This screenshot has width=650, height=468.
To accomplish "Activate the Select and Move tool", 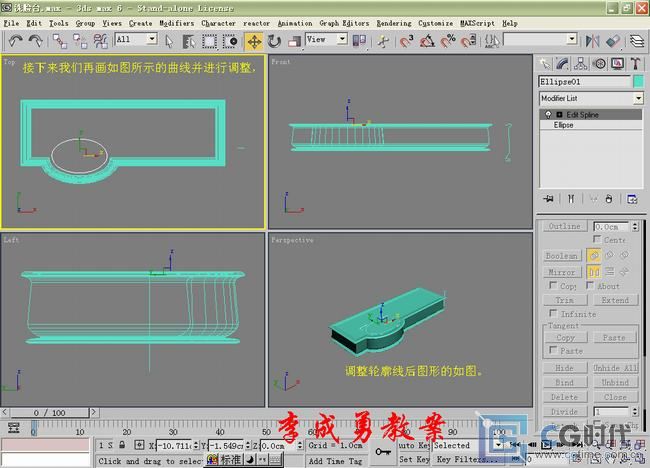I will click(x=254, y=41).
